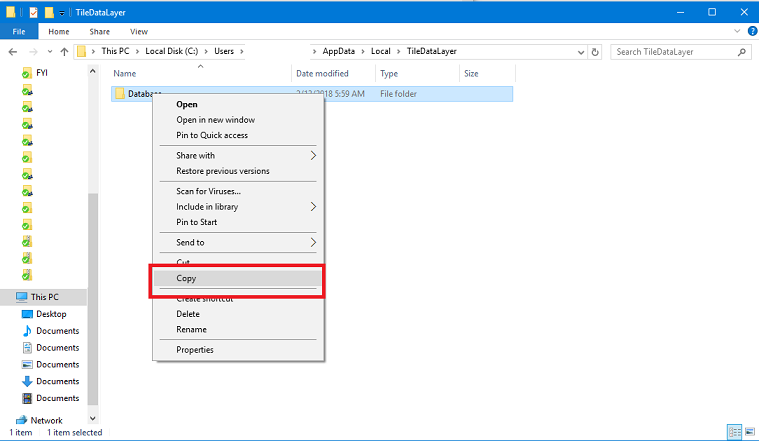
Task: Select Local Disk (C:) breadcrumb
Action: [x=171, y=51]
